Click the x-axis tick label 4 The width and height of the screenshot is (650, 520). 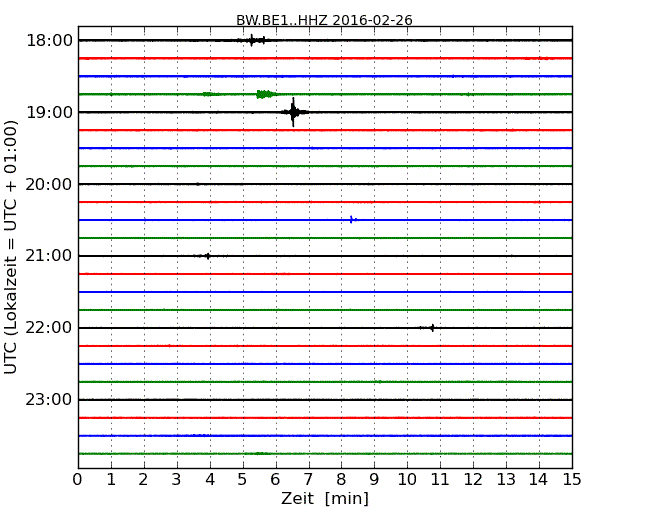coord(210,479)
